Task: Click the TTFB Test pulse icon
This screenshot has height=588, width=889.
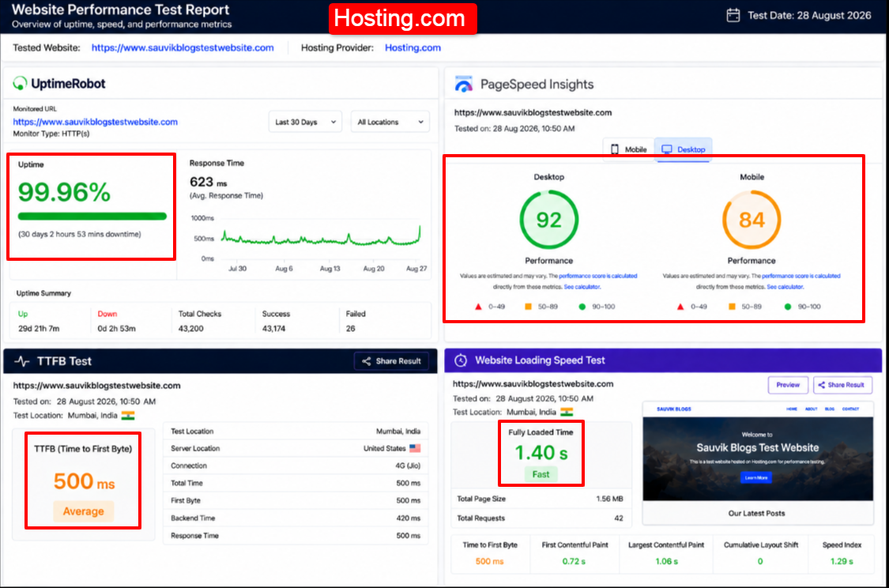Action: 22,361
